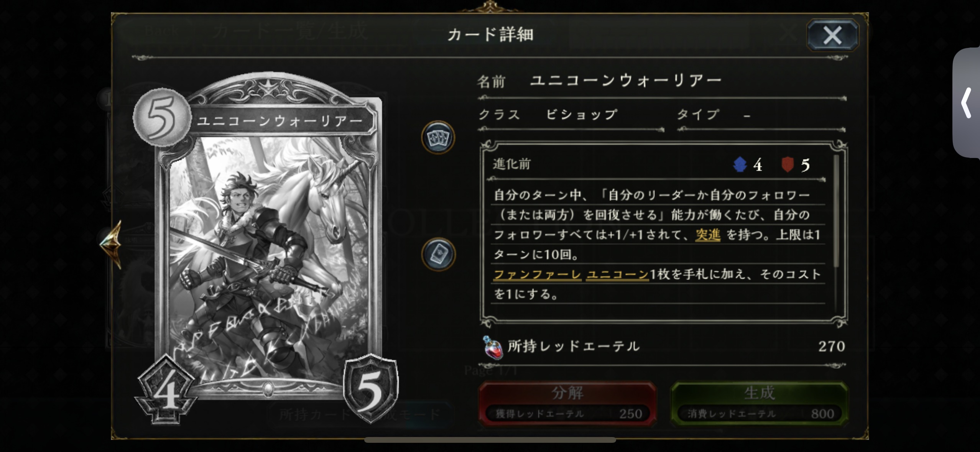Viewport: 980px width, 452px height.
Task: Tap the iOS home indicator bar
Action: (x=490, y=440)
